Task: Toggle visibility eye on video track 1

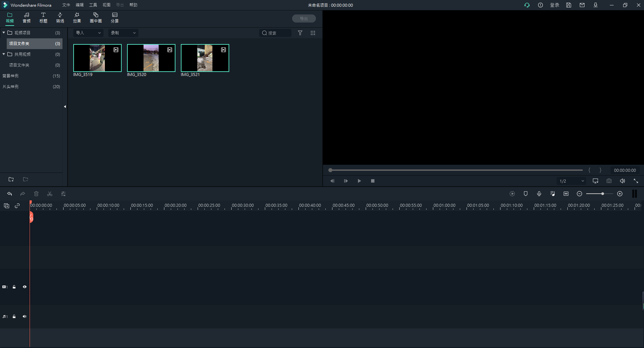Action: pos(25,287)
